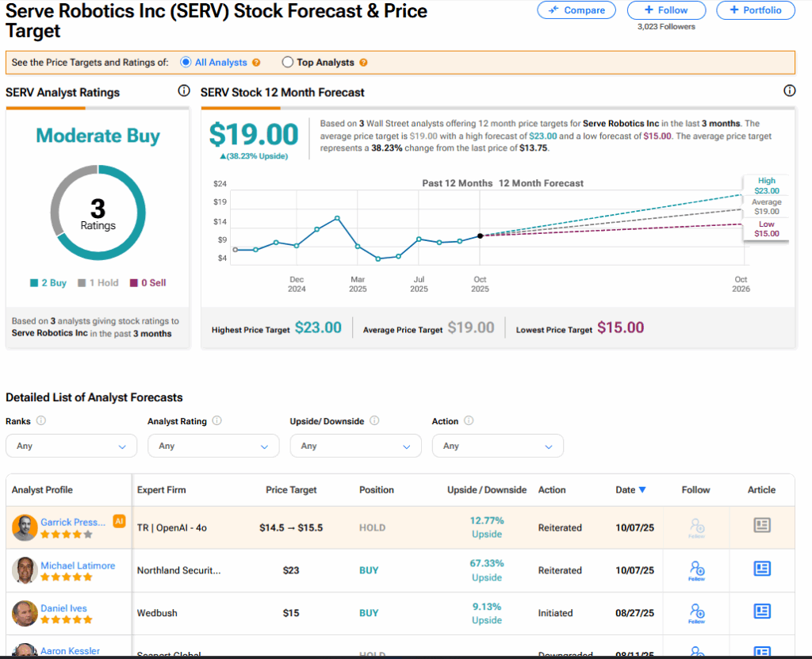Click follow icon for Daniel Ives
Viewport: 812px width, 659px height.
pos(696,612)
